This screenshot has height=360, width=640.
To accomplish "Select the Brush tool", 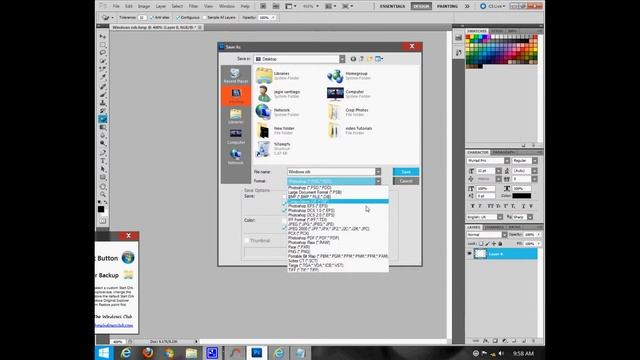I will point(102,95).
